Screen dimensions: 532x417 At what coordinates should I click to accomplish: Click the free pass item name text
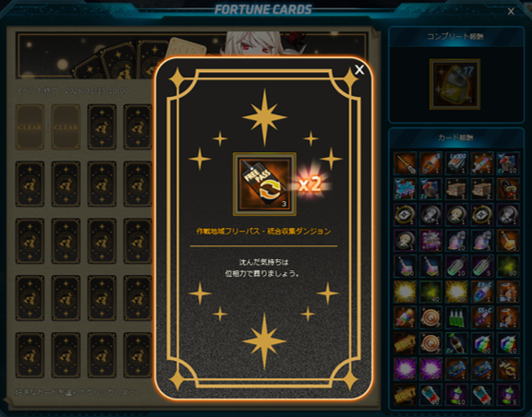coord(263,232)
